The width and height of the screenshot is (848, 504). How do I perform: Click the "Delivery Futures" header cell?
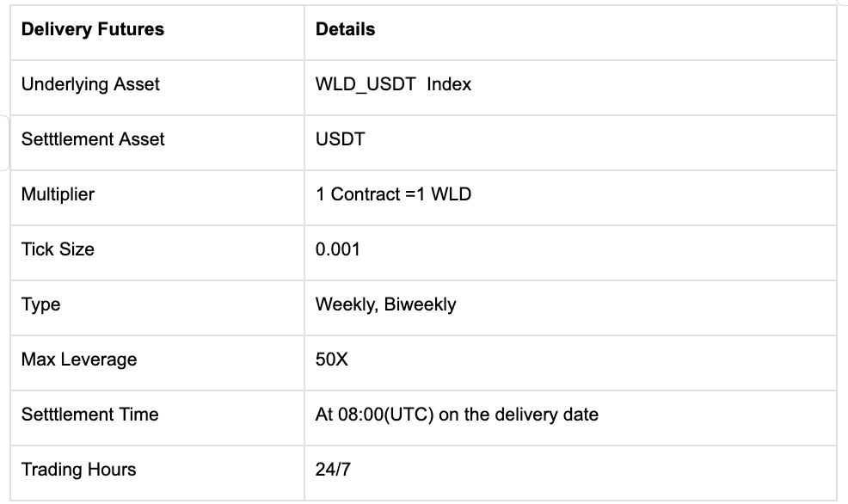pyautogui.click(x=92, y=29)
